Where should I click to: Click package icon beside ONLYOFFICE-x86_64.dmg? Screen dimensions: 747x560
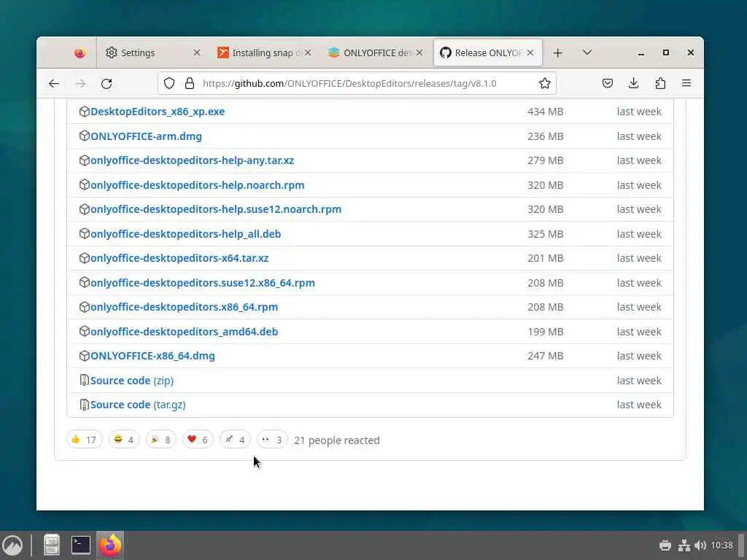85,356
